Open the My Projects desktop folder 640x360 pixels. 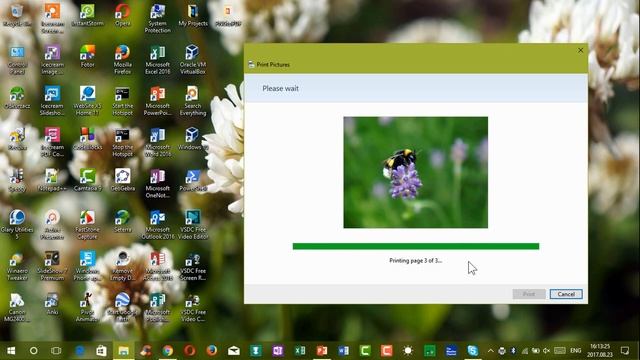193,16
